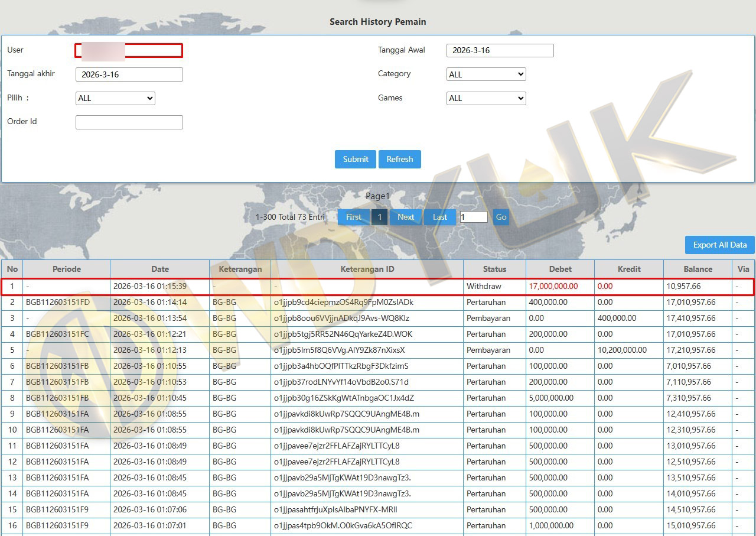Go to the First page
The width and height of the screenshot is (756, 536).
354,217
